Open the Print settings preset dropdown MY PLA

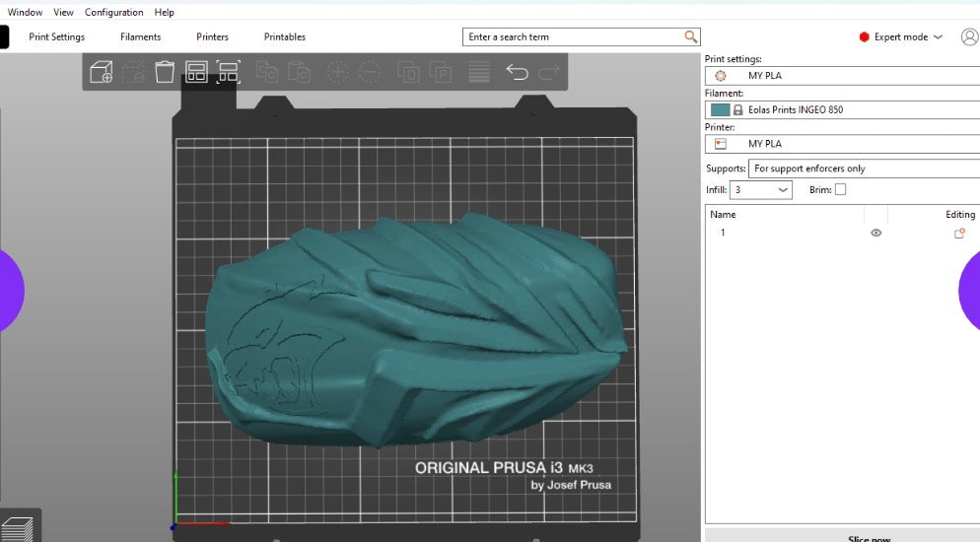[x=843, y=76]
